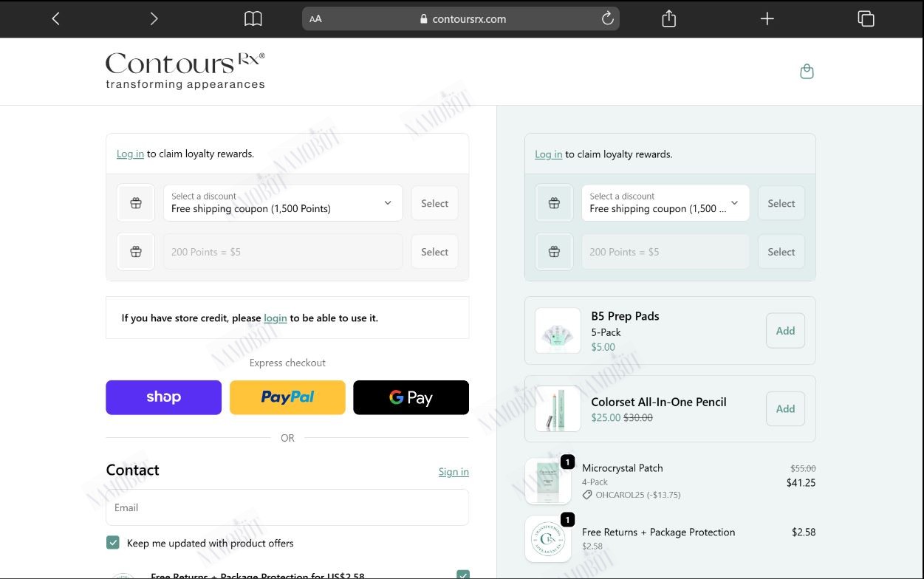This screenshot has width=924, height=579.
Task: Toggle Keep me updated with product offers
Action: 113,543
